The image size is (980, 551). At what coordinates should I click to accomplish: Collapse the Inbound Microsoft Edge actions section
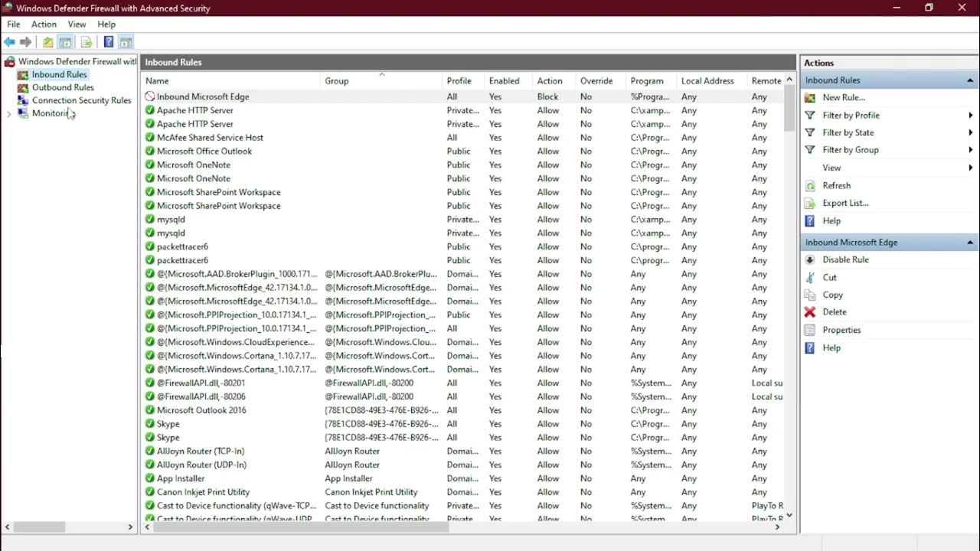(970, 243)
